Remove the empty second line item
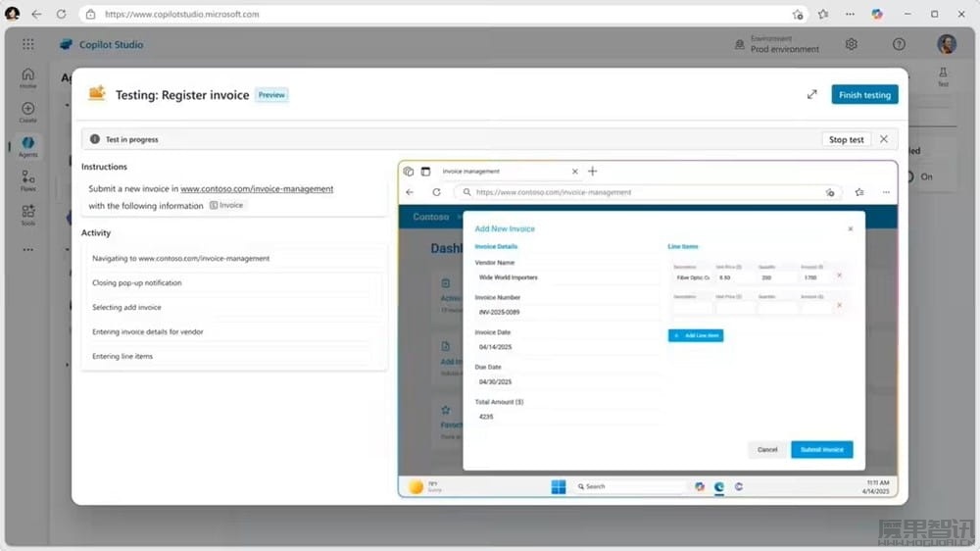This screenshot has width=980, height=551. pos(840,305)
